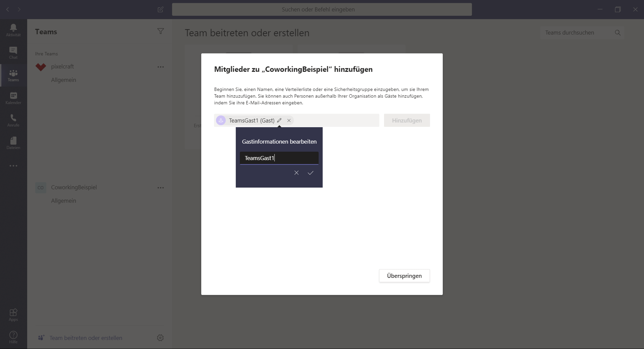Image resolution: width=644 pixels, height=349 pixels.
Task: Minimize the Teams window
Action: (600, 9)
